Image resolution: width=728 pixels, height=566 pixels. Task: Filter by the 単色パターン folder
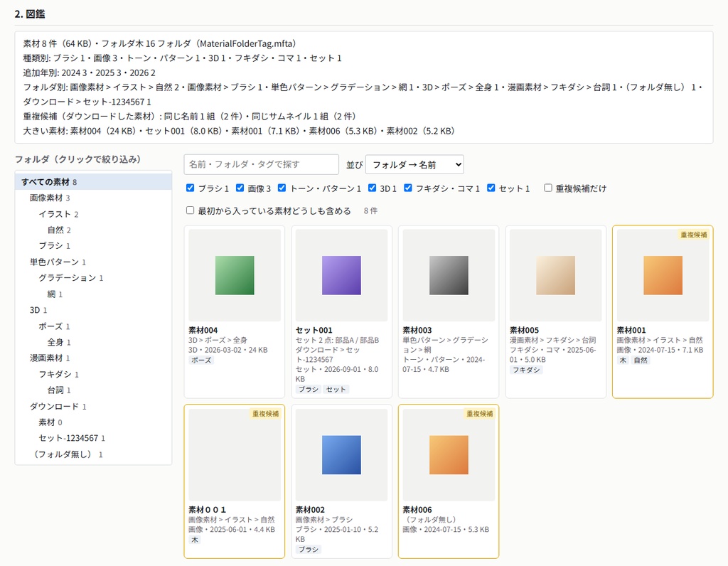[x=93, y=262]
